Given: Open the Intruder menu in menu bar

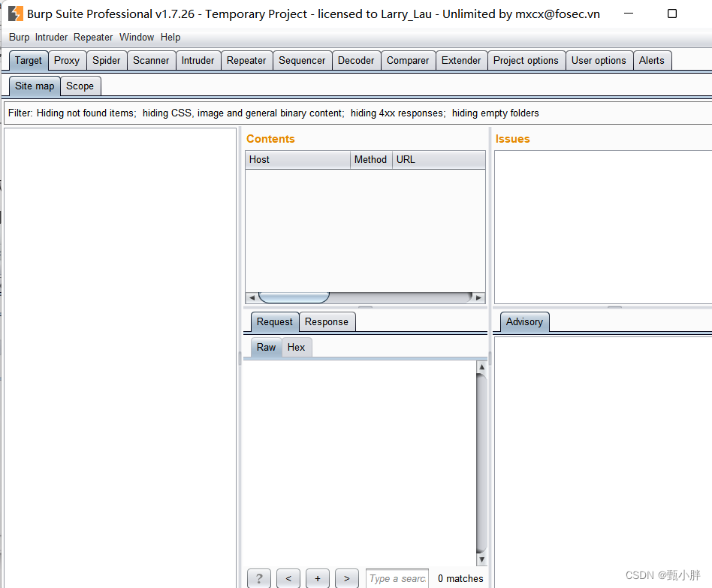Looking at the screenshot, I should click(x=51, y=38).
